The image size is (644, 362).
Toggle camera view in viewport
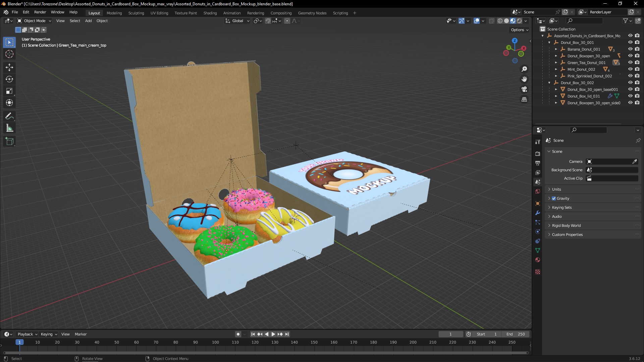[524, 89]
